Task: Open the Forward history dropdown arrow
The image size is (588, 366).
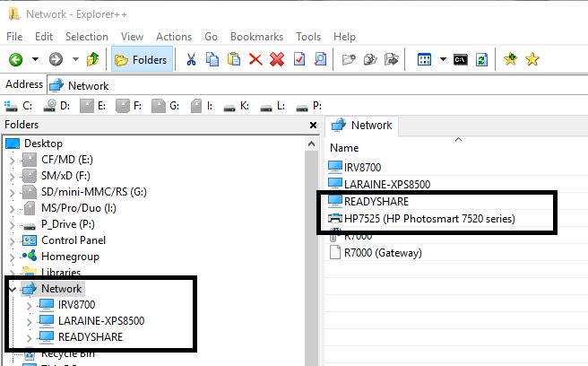Action: [75, 59]
